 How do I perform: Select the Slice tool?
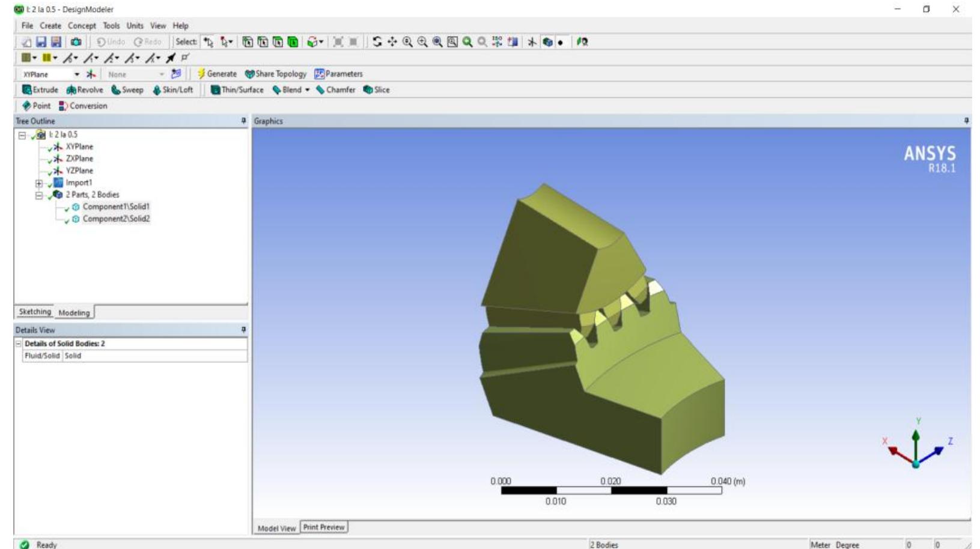click(376, 90)
